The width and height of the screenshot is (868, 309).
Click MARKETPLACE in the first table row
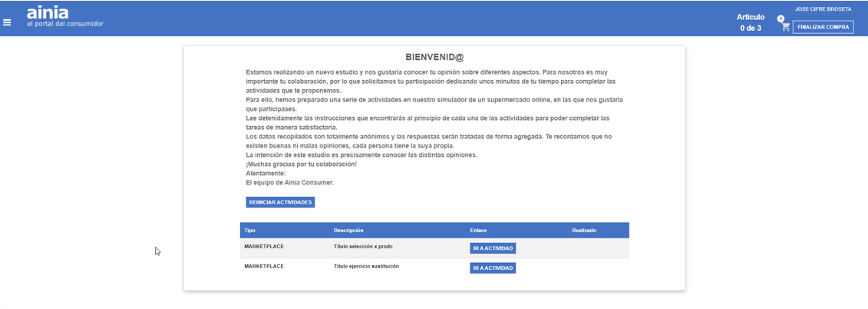click(x=264, y=247)
